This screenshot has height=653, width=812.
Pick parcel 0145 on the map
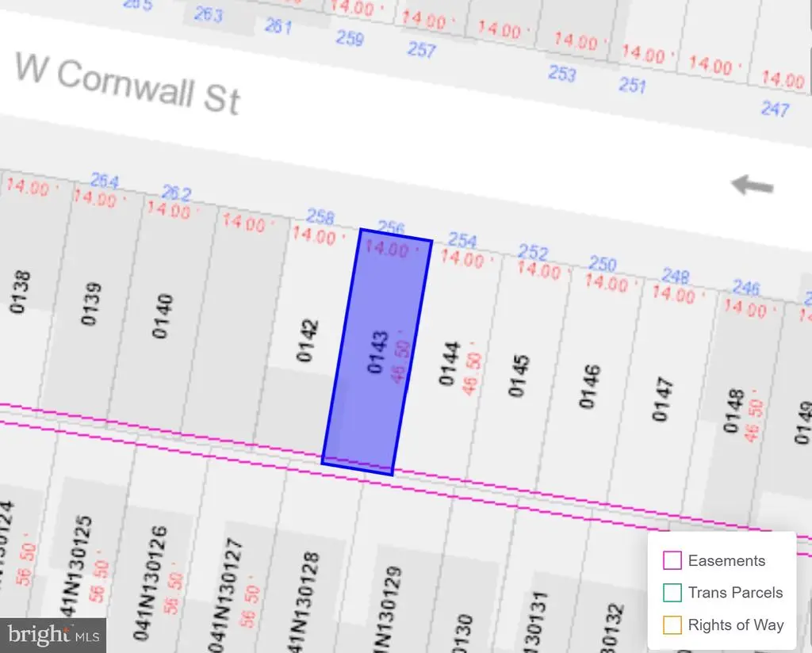[519, 375]
